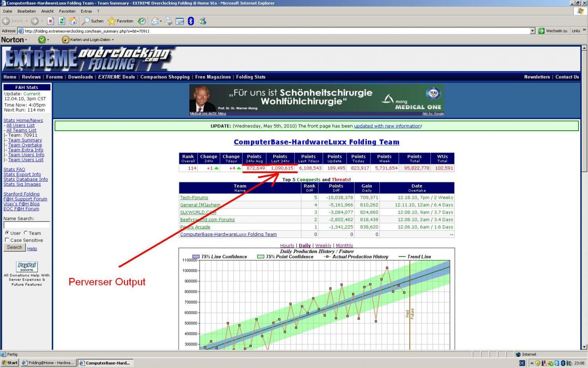Open the Penny Arcade team link

[195, 227]
